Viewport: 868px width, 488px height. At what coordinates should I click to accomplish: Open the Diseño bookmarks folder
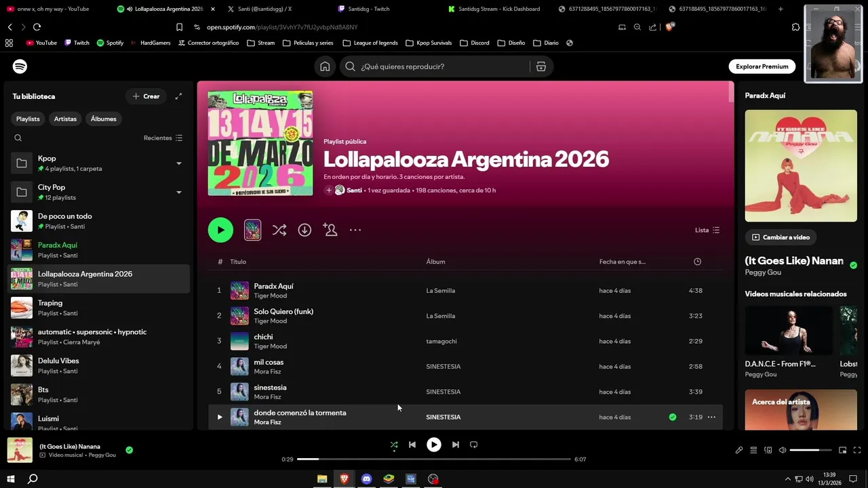[x=511, y=43]
